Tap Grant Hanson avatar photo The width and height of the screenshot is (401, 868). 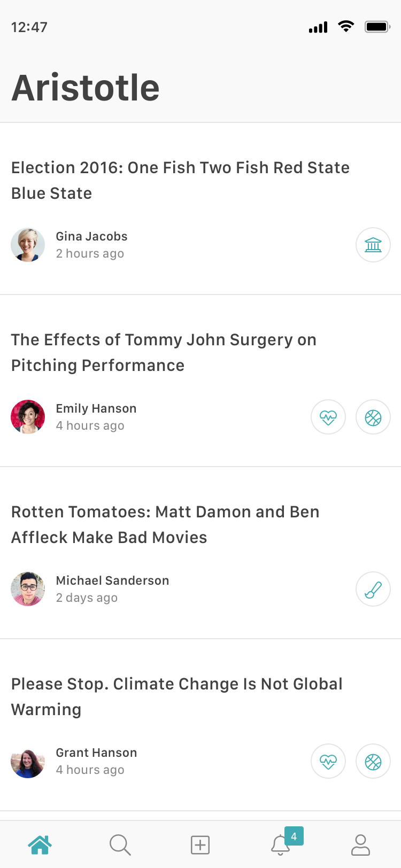[x=28, y=761]
